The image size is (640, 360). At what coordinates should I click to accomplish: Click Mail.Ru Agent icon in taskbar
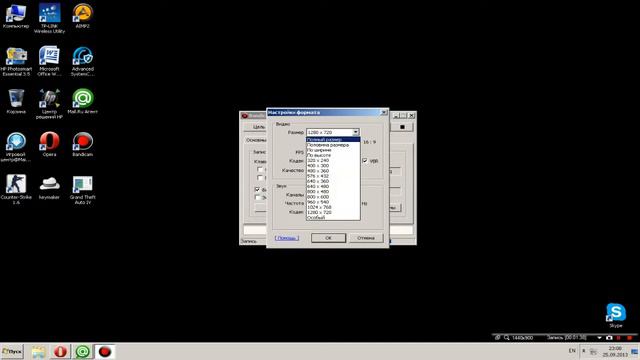coord(82,351)
